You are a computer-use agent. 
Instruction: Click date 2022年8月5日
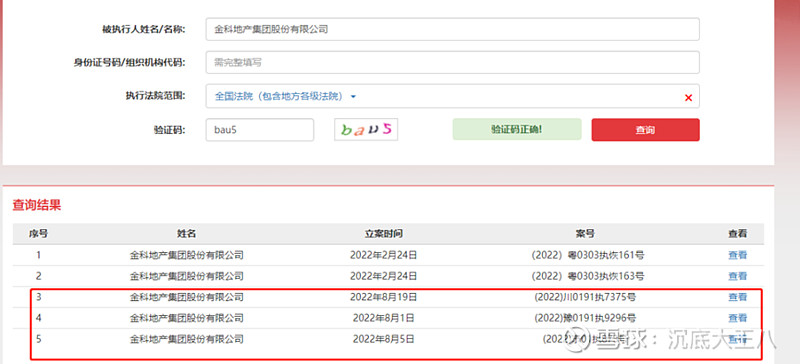[x=384, y=339]
